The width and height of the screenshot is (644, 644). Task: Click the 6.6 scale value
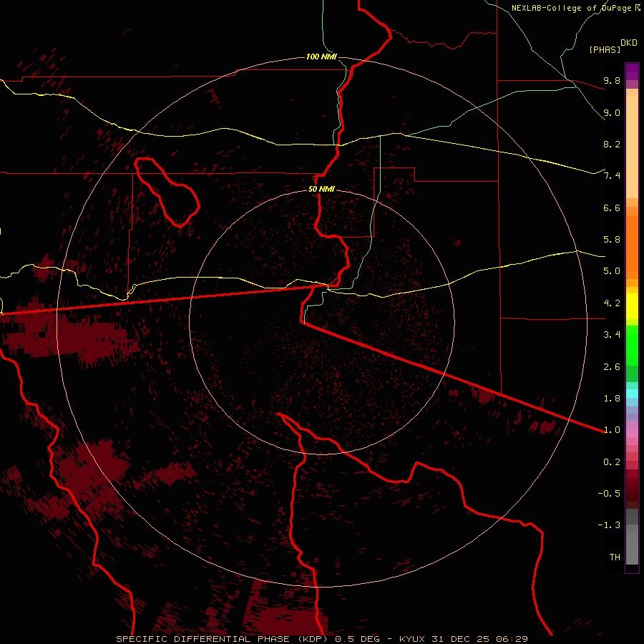[x=612, y=208]
